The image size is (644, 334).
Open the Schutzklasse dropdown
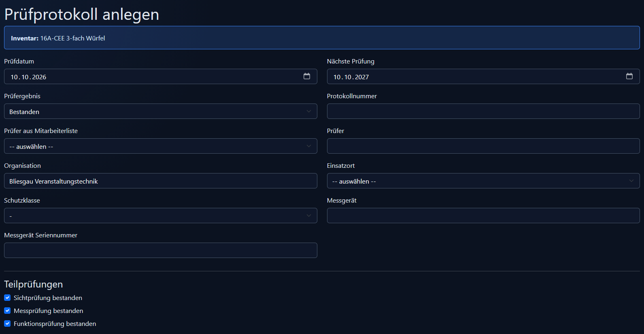point(161,216)
